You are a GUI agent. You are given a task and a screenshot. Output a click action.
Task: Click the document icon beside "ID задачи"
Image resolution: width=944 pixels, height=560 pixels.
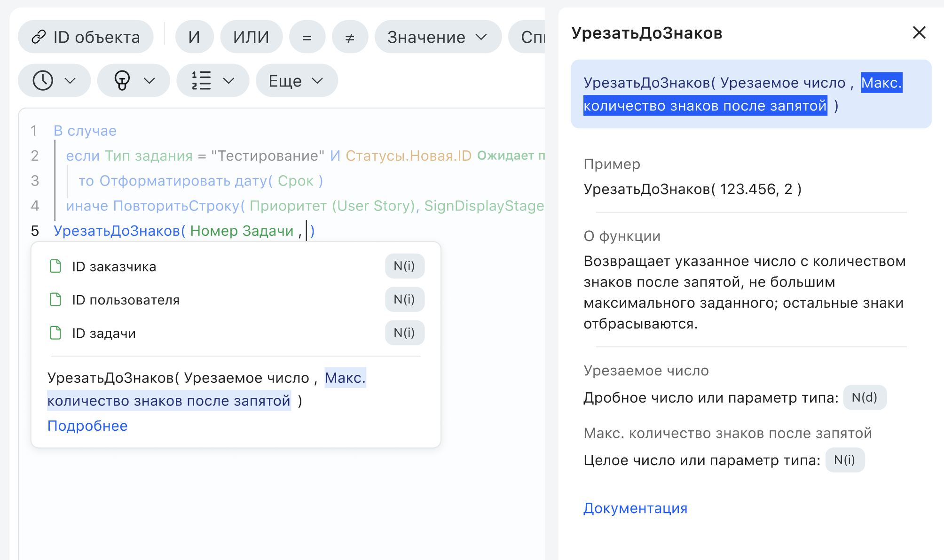(x=55, y=333)
